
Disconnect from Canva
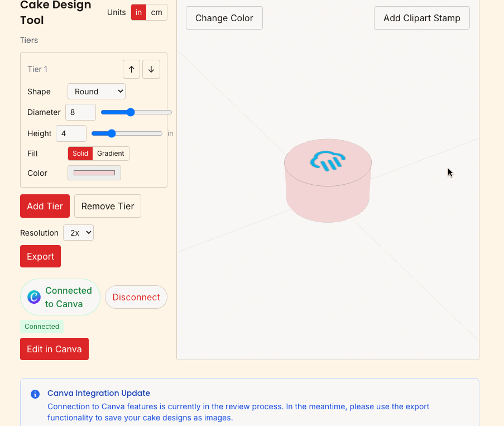tap(136, 297)
